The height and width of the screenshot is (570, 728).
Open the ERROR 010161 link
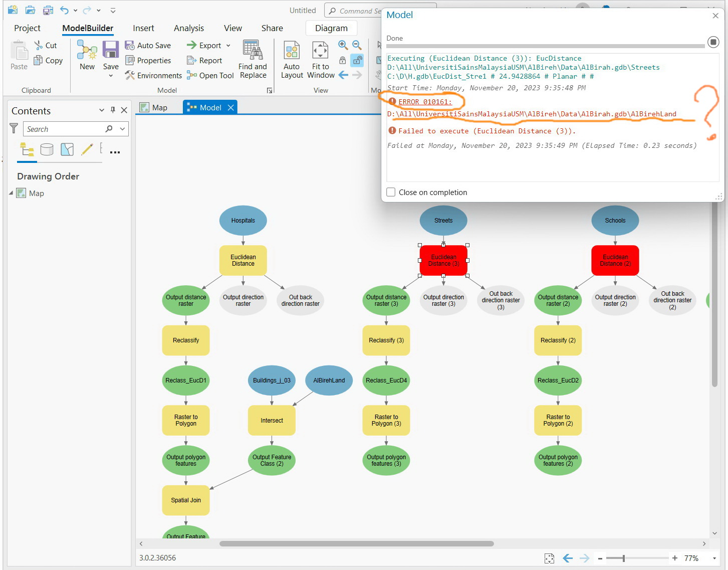click(x=425, y=102)
